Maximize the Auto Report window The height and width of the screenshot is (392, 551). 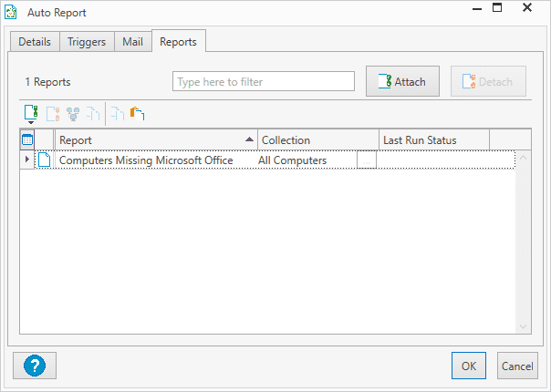(497, 8)
